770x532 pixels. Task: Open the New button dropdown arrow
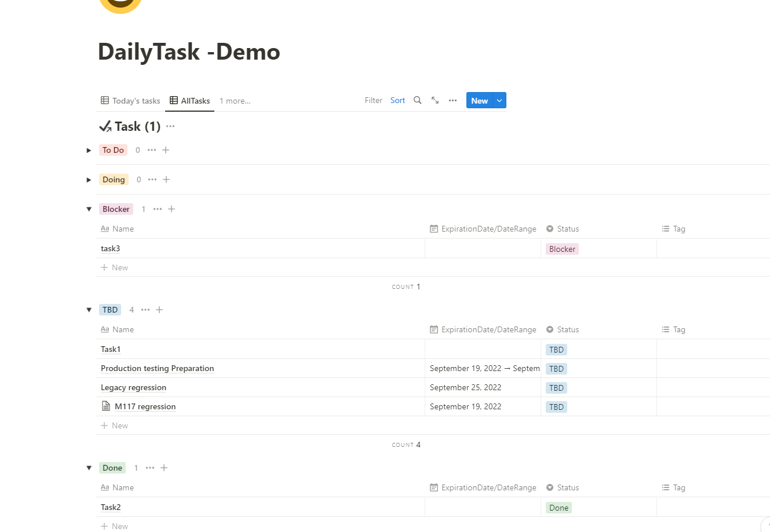(499, 100)
